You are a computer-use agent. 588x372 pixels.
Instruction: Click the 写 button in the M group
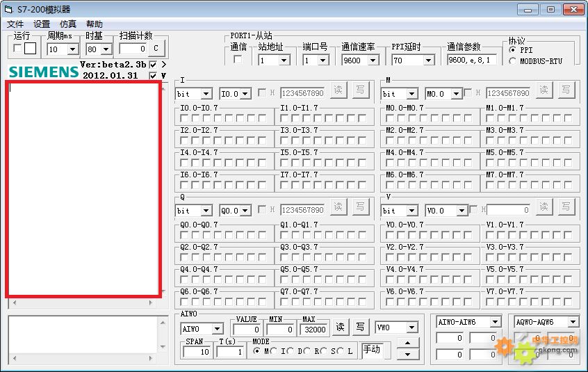[x=566, y=90]
